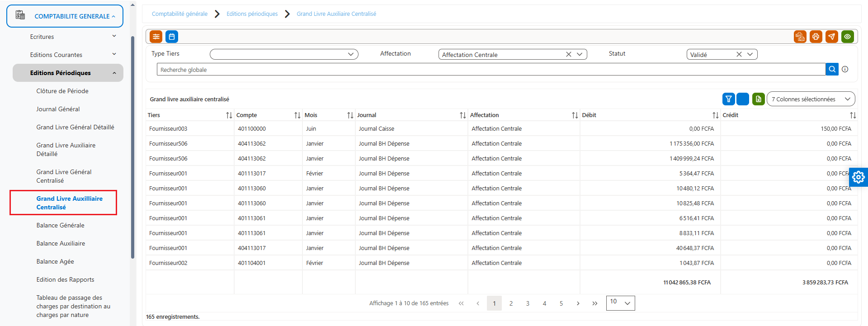Sort by the Mois column arrows

point(350,115)
